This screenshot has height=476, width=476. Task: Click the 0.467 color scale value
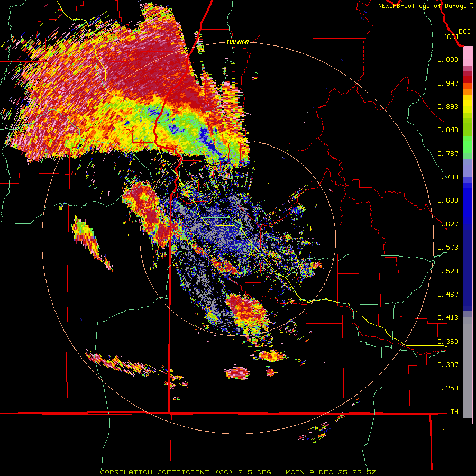pyautogui.click(x=448, y=295)
